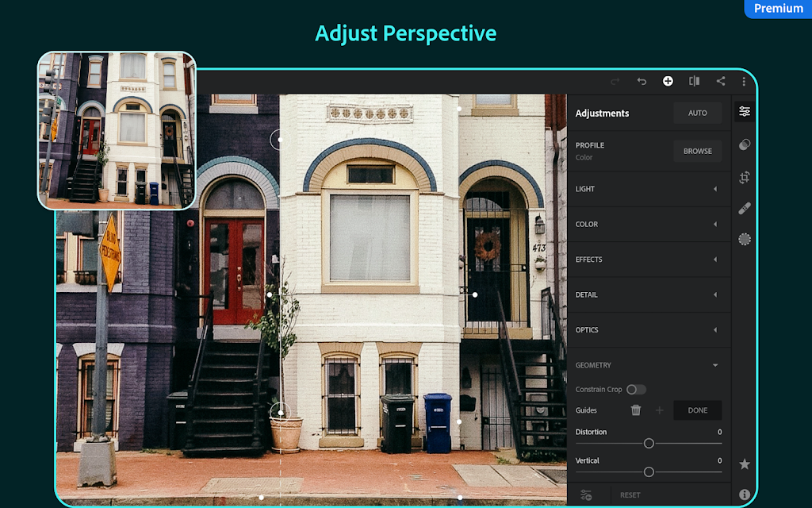The height and width of the screenshot is (508, 812).
Task: Click the upper guide handle with ring outline
Action: point(279,139)
